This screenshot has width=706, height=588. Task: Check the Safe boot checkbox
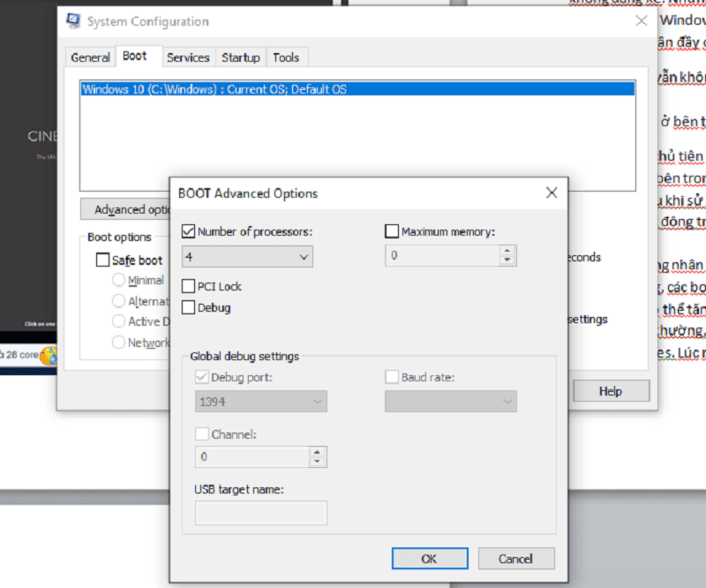click(x=103, y=260)
